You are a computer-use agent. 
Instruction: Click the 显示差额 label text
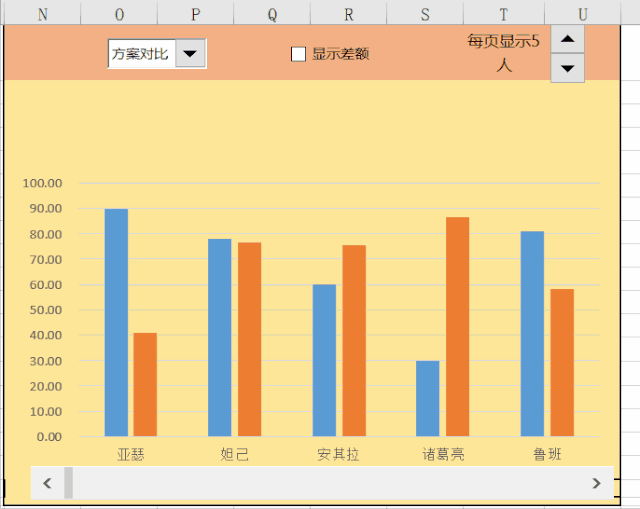pyautogui.click(x=341, y=54)
